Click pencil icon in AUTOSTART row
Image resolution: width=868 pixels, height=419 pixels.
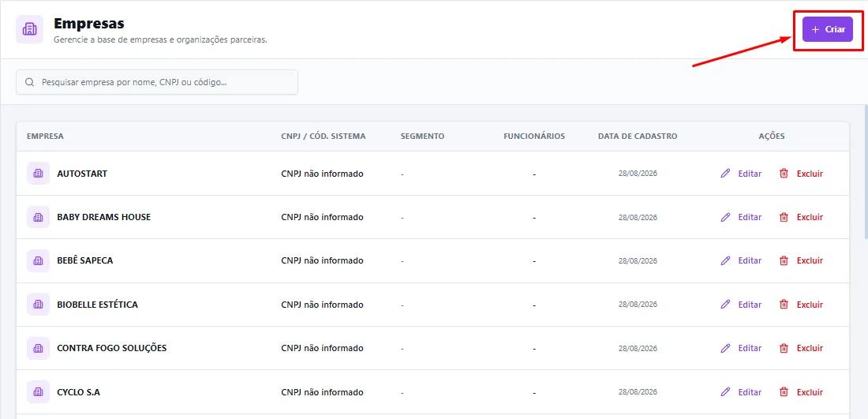pyautogui.click(x=725, y=174)
